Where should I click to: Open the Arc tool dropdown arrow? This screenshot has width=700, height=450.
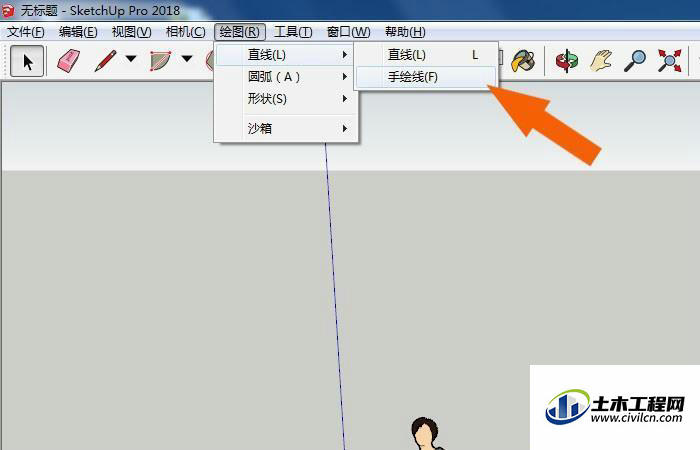point(187,58)
